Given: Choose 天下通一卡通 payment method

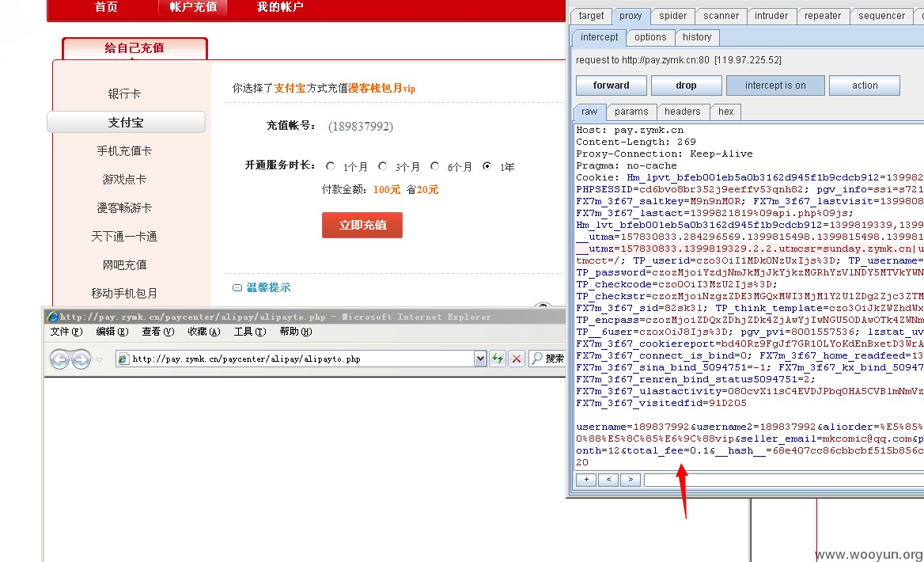Looking at the screenshot, I should (x=124, y=237).
